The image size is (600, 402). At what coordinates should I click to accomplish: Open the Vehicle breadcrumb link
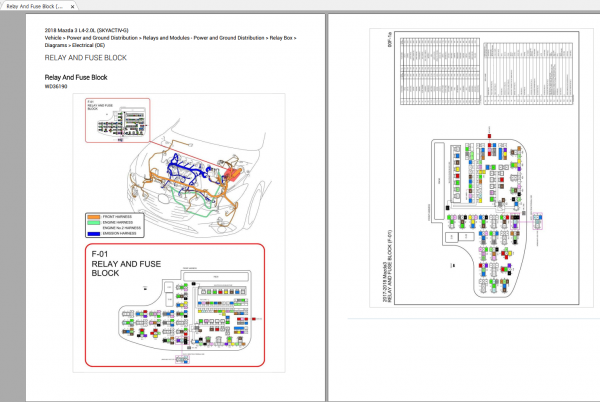pyautogui.click(x=53, y=38)
